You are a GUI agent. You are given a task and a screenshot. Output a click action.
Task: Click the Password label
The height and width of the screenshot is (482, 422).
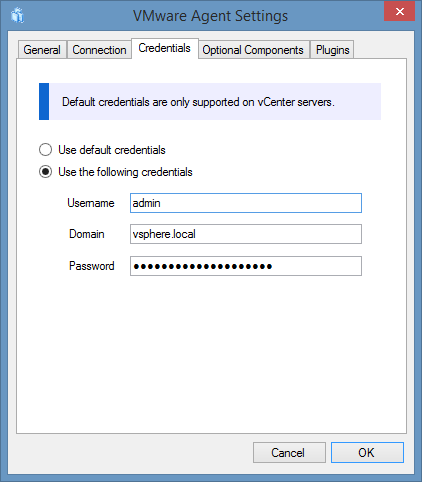pos(92,266)
